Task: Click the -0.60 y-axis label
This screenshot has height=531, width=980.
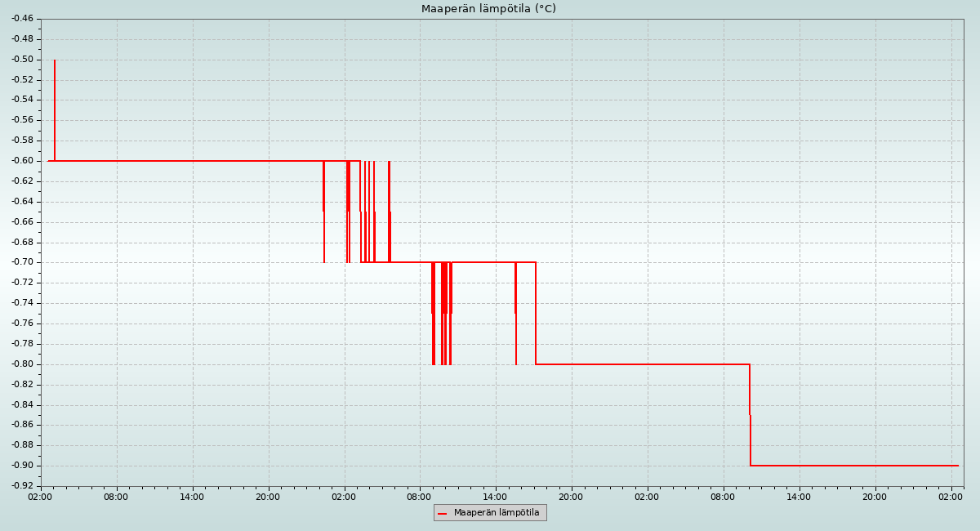Action: tap(22, 161)
